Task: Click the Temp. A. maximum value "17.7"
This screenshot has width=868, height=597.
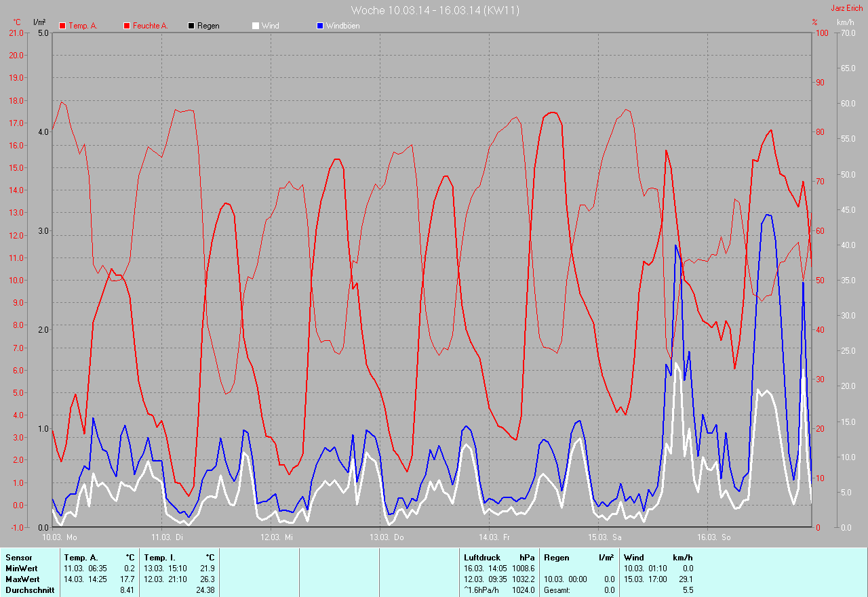Action: [127, 579]
